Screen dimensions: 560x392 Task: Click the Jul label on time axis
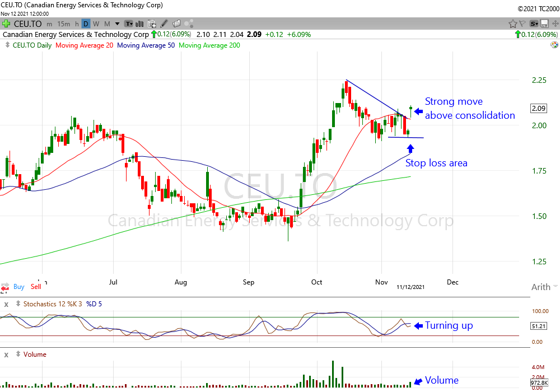pyautogui.click(x=113, y=282)
